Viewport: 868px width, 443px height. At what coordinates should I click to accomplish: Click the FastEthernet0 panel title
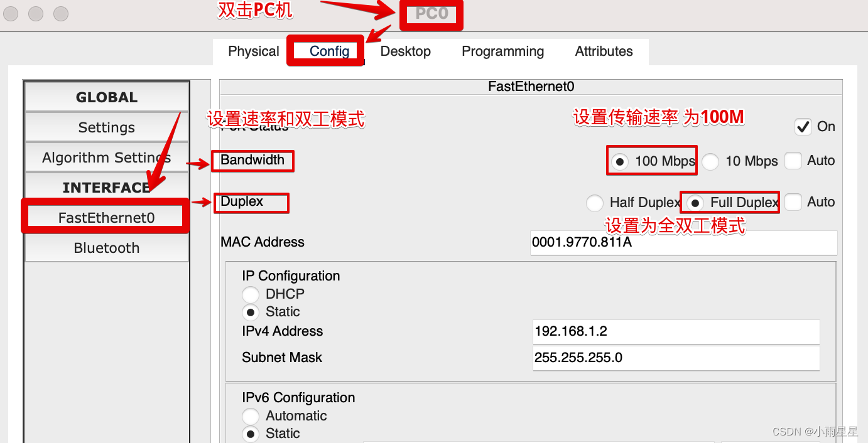click(x=531, y=87)
